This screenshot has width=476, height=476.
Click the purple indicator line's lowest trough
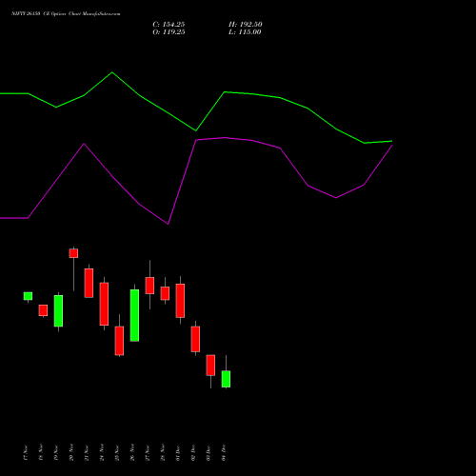tap(168, 224)
